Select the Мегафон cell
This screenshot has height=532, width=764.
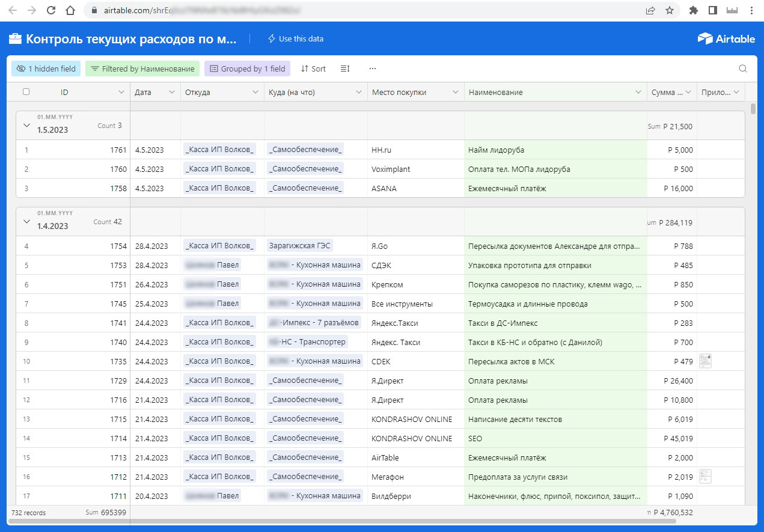[416, 477]
